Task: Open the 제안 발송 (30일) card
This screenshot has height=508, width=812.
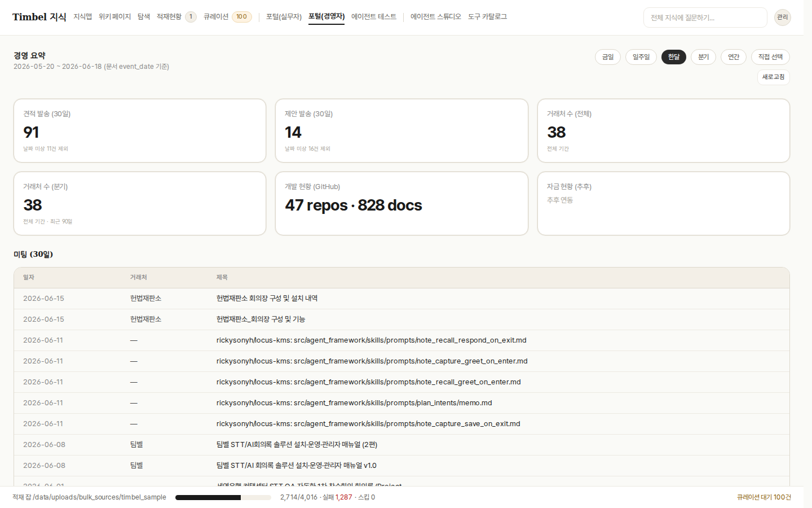Action: (401, 131)
